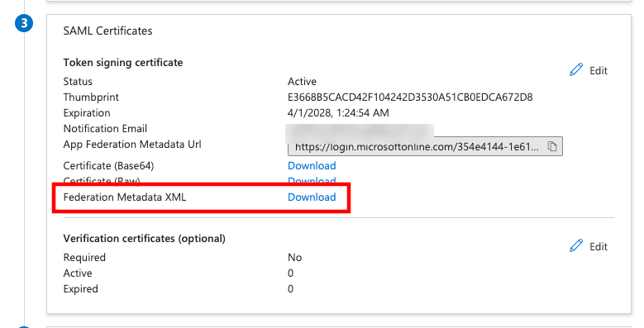The width and height of the screenshot is (644, 328).
Task: Click the SAML Certificates heading
Action: [x=107, y=31]
